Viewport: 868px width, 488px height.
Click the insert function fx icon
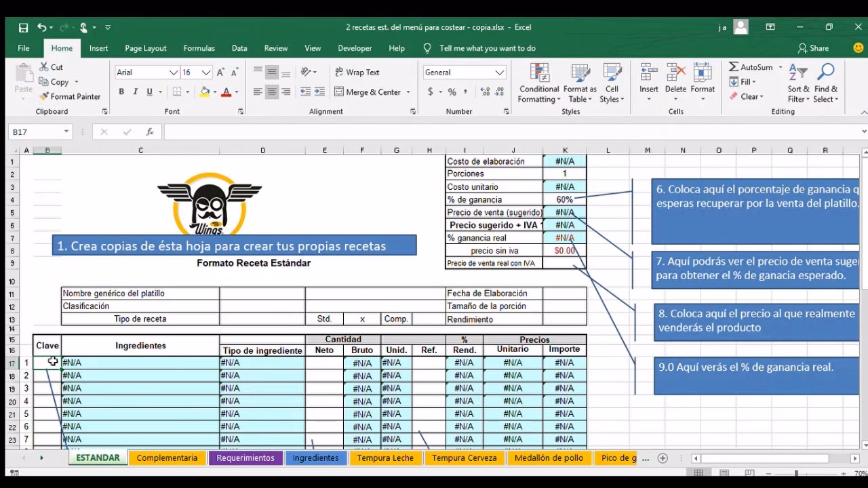point(150,132)
